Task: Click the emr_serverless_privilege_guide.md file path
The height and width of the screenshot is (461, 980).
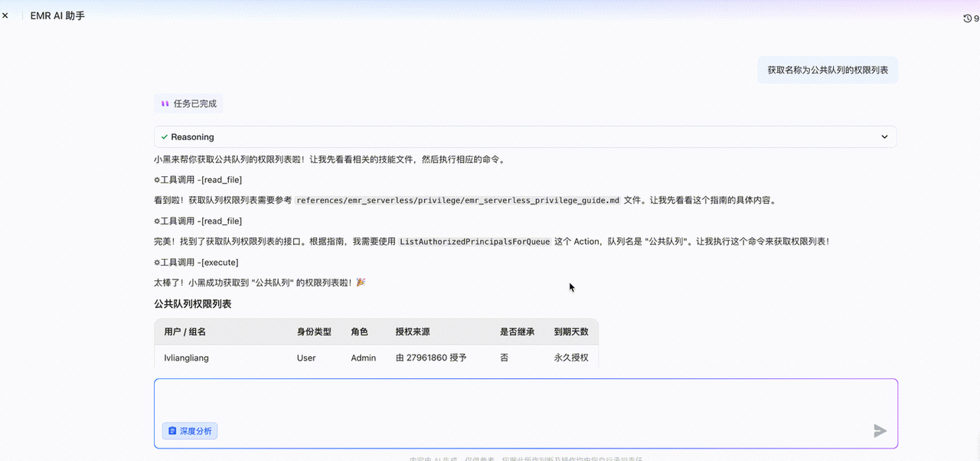Action: pos(458,201)
